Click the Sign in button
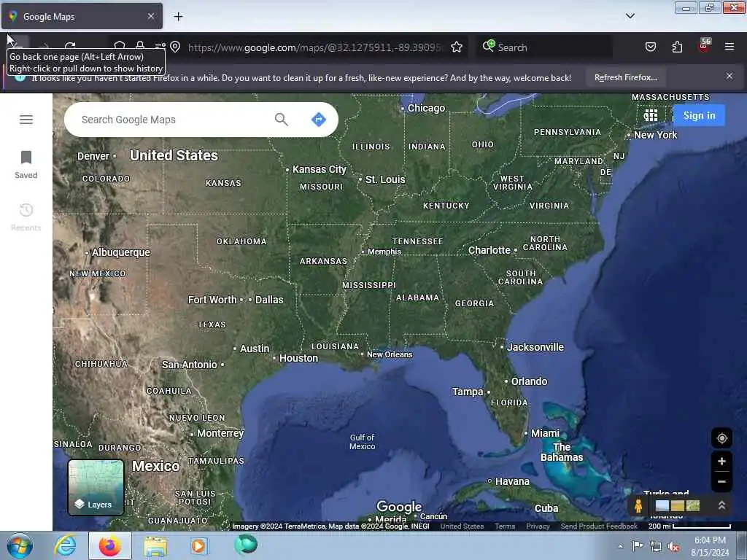This screenshot has height=560, width=747. tap(699, 115)
